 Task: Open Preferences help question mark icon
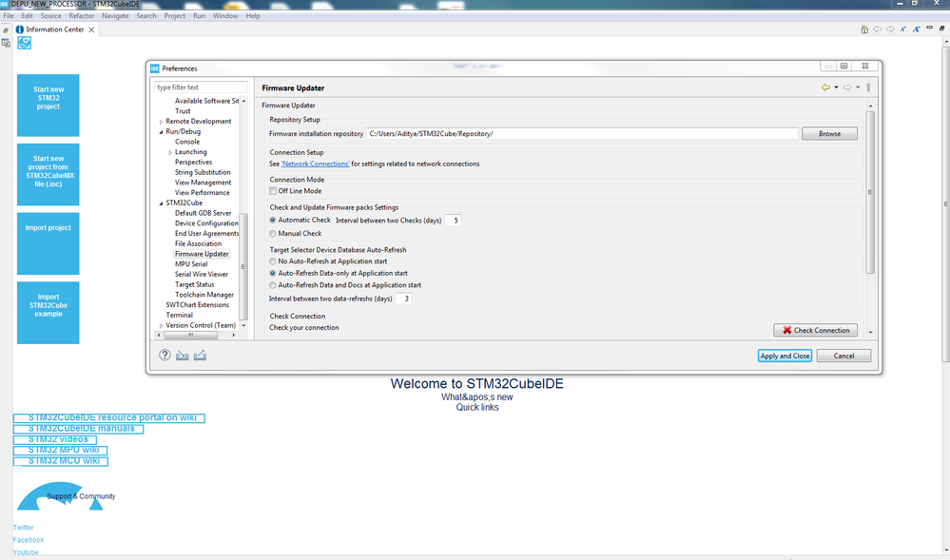pyautogui.click(x=165, y=356)
